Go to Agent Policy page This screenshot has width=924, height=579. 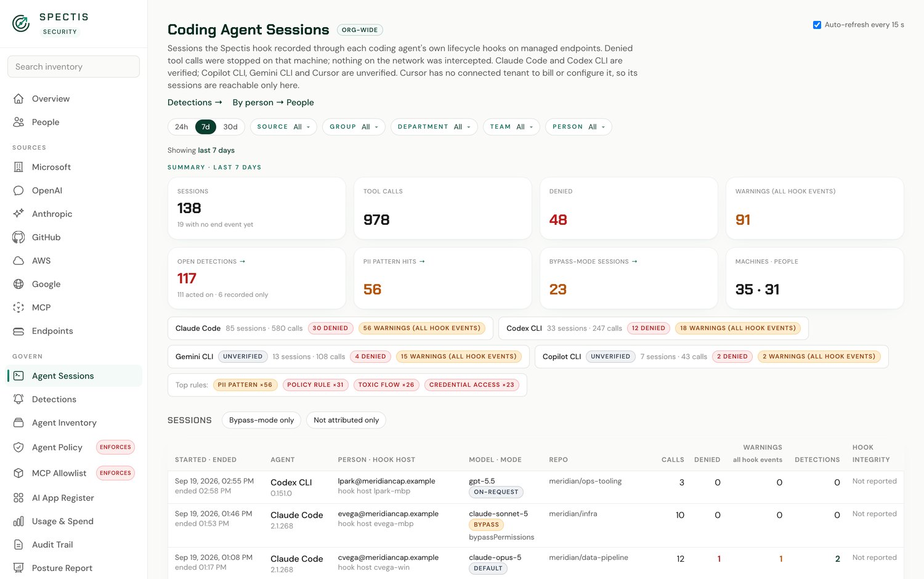[x=74, y=447]
